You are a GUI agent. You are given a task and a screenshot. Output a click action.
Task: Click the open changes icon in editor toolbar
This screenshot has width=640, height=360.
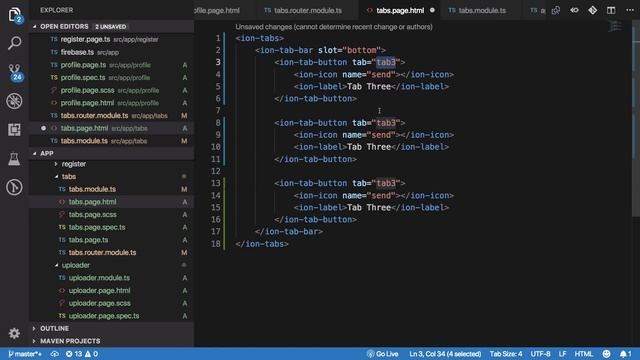coord(556,10)
